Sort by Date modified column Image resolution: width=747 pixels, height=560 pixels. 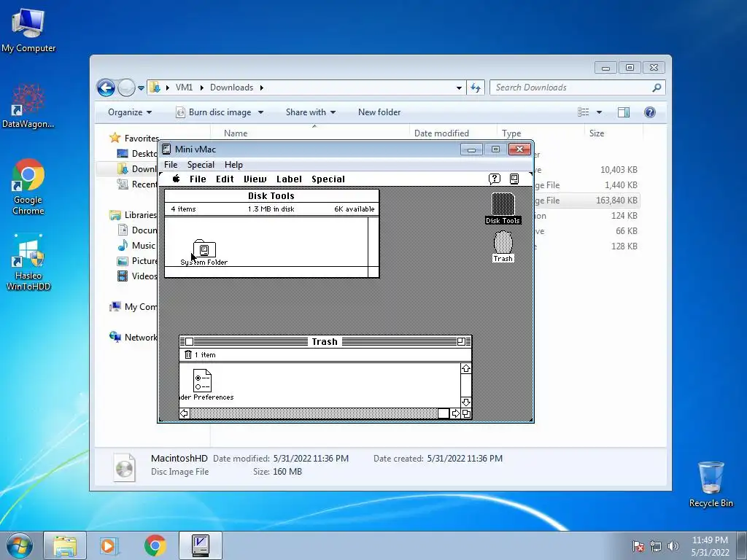click(x=441, y=133)
